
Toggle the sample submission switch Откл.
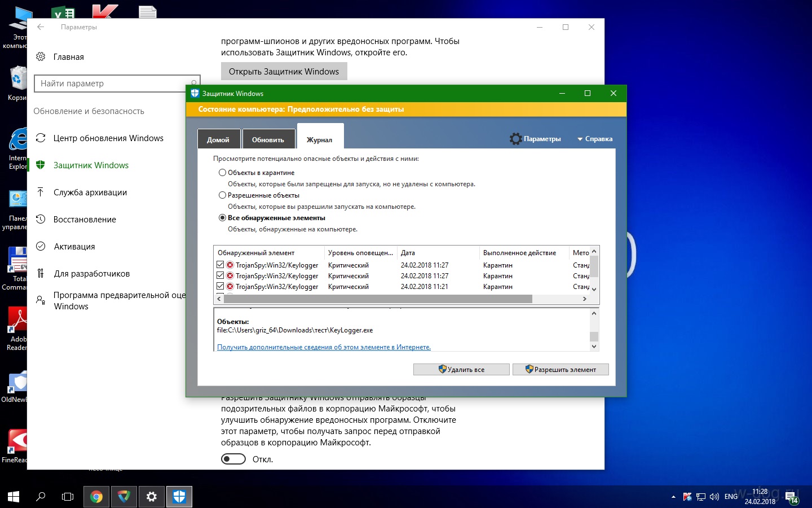pyautogui.click(x=233, y=459)
